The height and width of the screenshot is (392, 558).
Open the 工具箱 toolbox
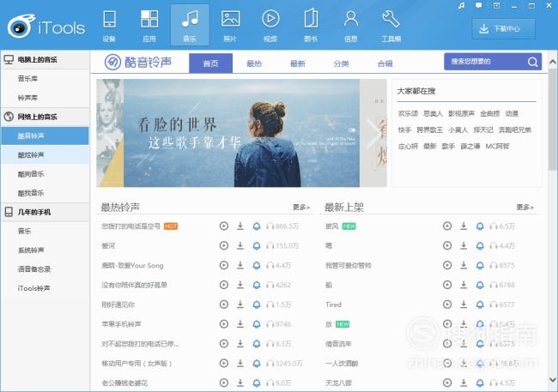pos(391,26)
